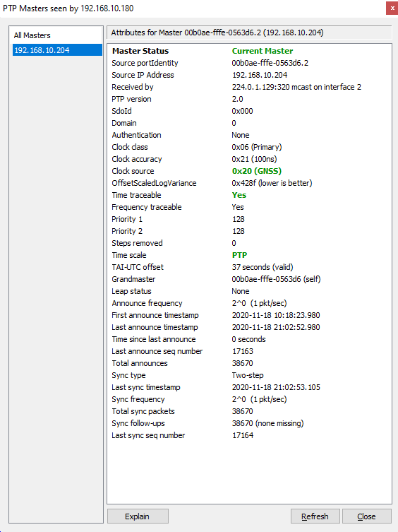Click Last sync seq number 17164
Image resolution: width=398 pixels, height=532 pixels.
[243, 435]
